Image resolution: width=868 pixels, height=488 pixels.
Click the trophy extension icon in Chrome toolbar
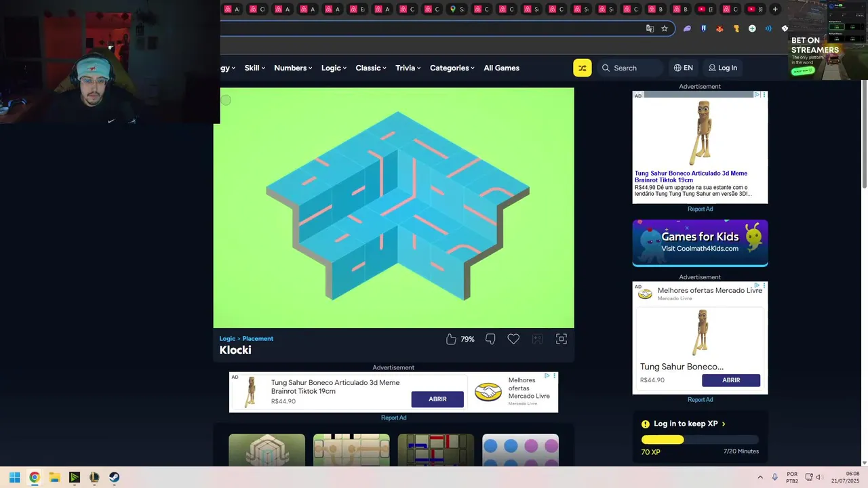pyautogui.click(x=736, y=28)
